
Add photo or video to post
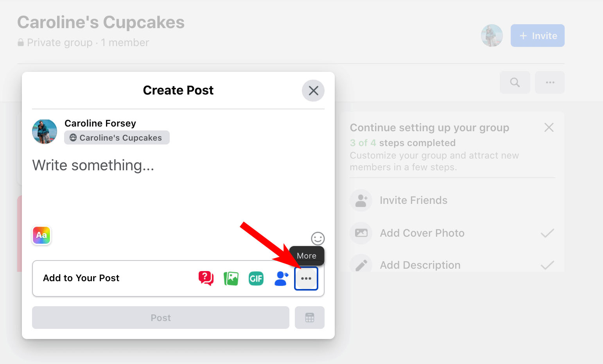[231, 278]
